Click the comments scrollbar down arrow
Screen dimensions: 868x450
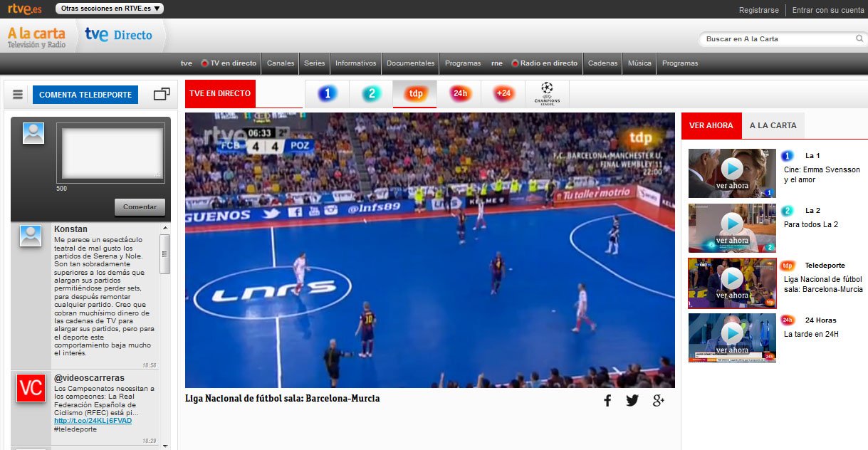[165, 446]
